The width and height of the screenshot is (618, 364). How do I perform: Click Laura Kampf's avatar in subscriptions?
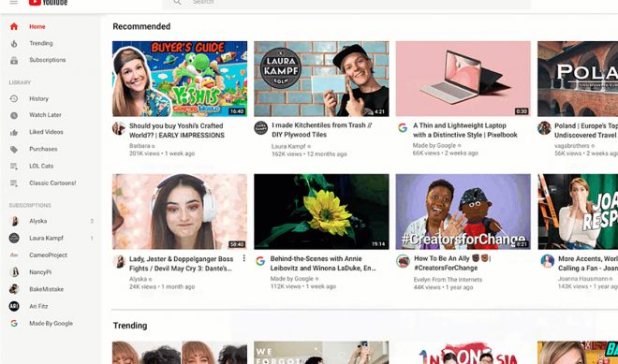coord(14,238)
